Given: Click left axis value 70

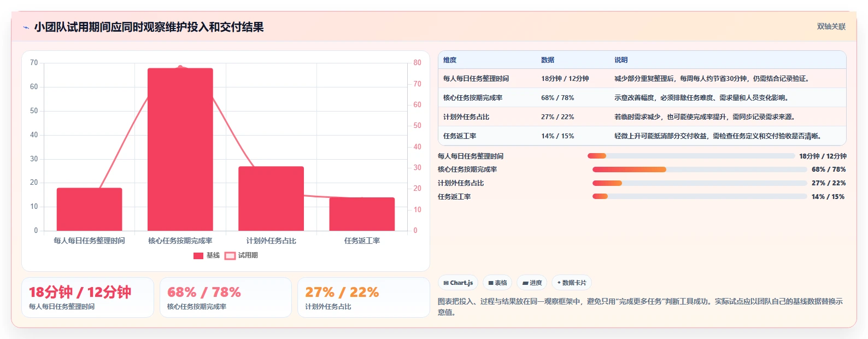Looking at the screenshot, I should click(34, 63).
